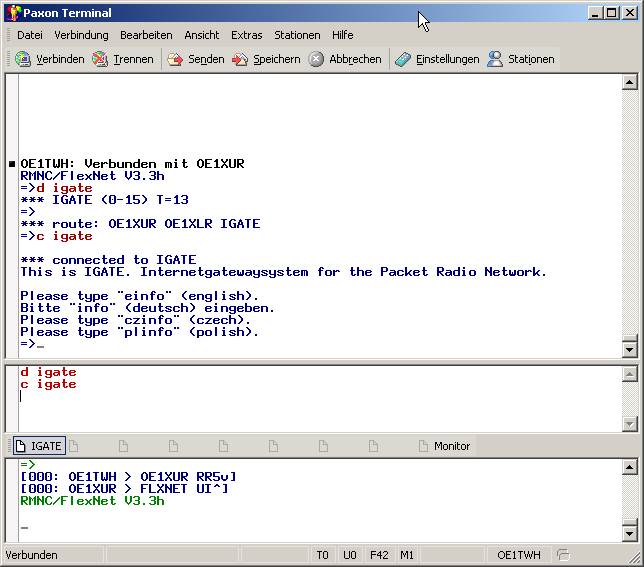This screenshot has height=567, width=644.
Task: Close the Paxon Terminal window
Action: pos(630,13)
